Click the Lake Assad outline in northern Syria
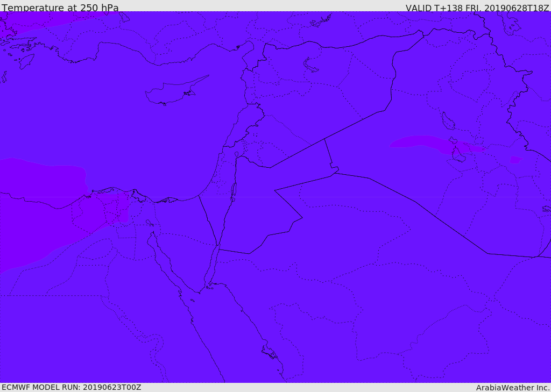Viewport: 551px width, 392px height. pyautogui.click(x=310, y=66)
